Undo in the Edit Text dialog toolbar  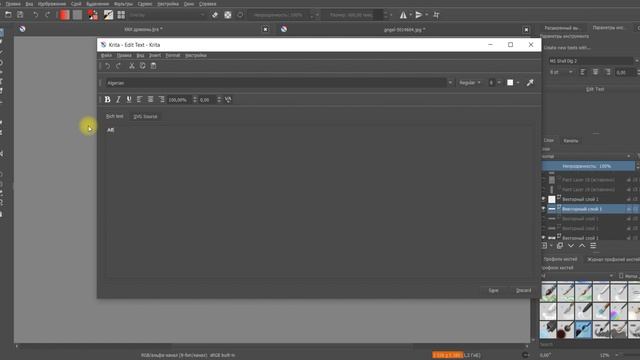point(107,66)
